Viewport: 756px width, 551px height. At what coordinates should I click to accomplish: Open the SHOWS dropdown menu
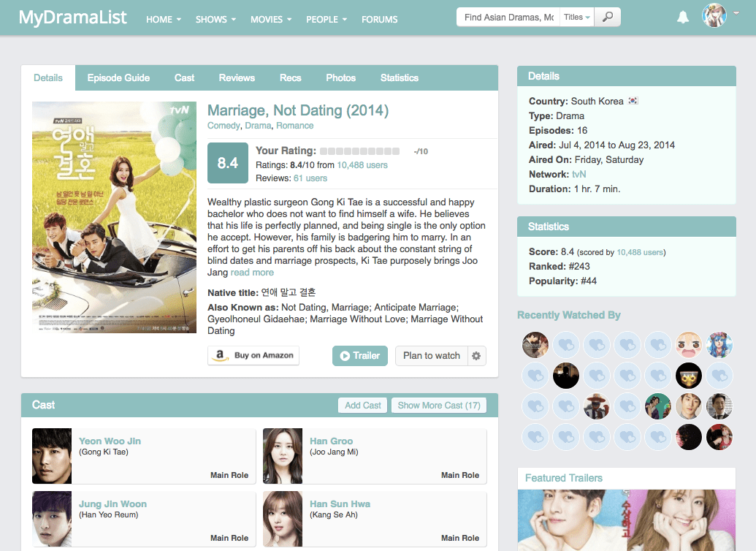point(215,19)
